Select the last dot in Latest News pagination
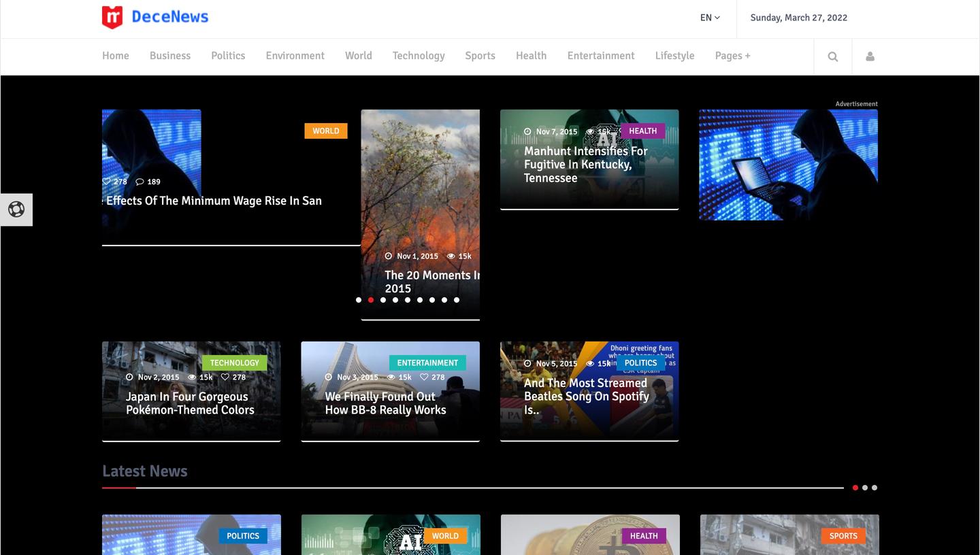The width and height of the screenshot is (980, 555). point(875,488)
